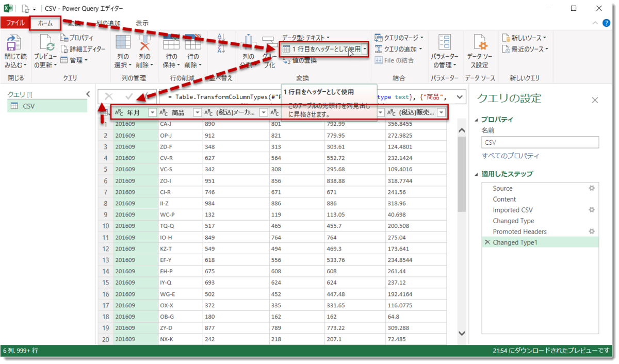Cancel the formula with the X button
This screenshot has width=619, height=364.
click(x=108, y=96)
